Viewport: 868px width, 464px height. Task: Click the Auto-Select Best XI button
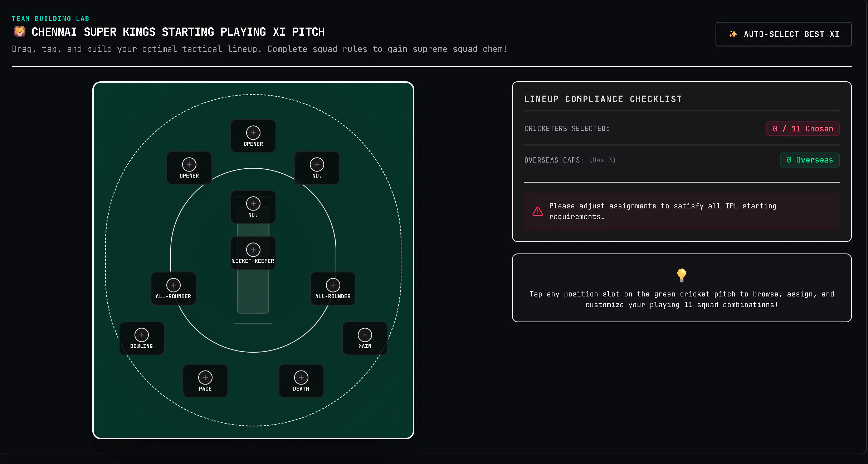(x=783, y=34)
